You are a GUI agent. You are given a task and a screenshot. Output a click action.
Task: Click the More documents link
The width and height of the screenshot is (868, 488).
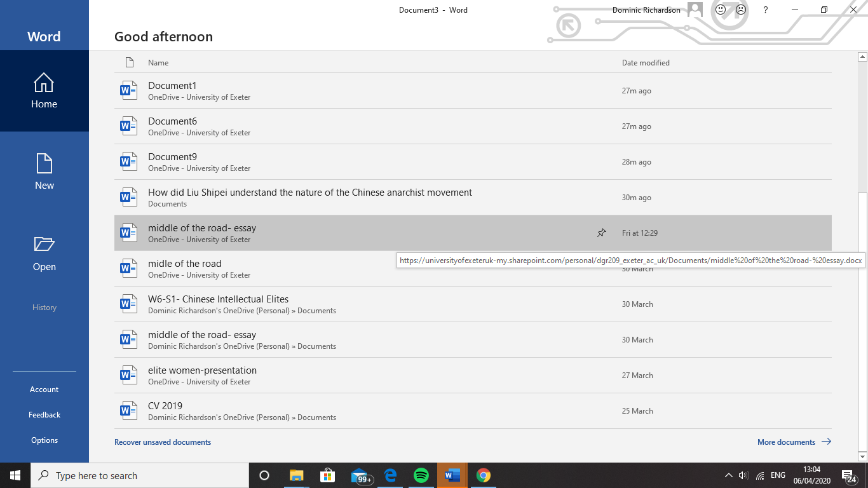pyautogui.click(x=794, y=442)
